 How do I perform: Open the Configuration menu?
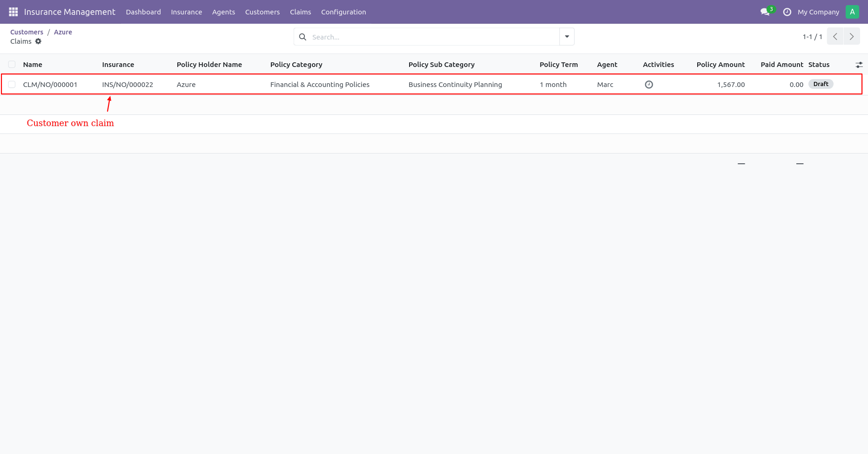(343, 12)
